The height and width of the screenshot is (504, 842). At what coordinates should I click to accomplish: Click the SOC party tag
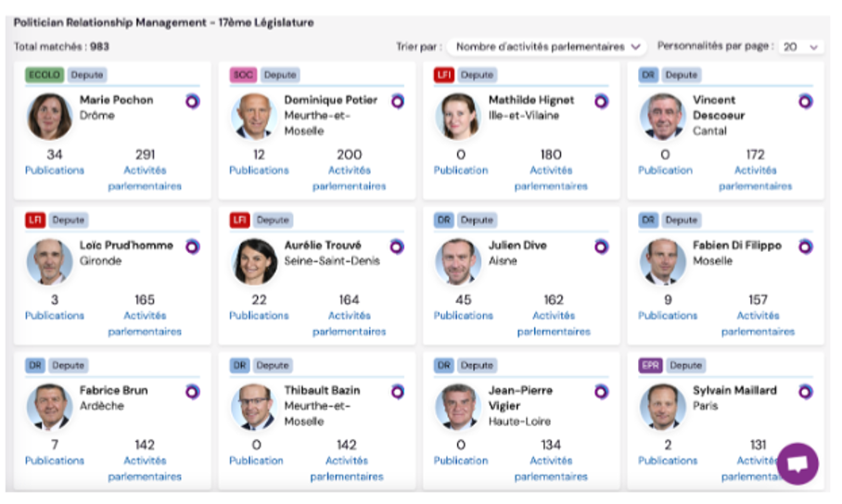click(x=243, y=75)
